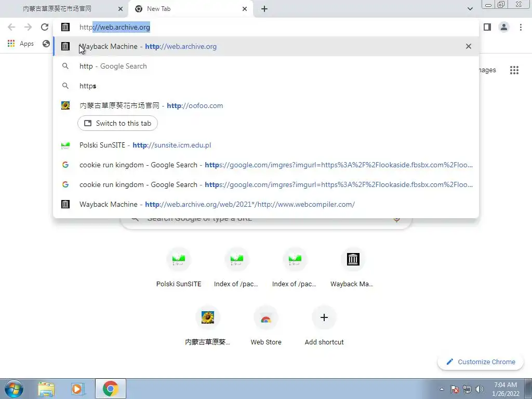
Task: Switch to the 内蒙古草原葵花市场官网 tab
Action: point(64,9)
